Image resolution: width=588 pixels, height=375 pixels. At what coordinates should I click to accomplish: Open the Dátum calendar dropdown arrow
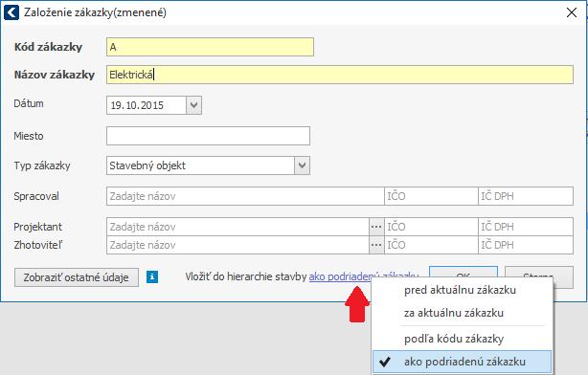(193, 105)
